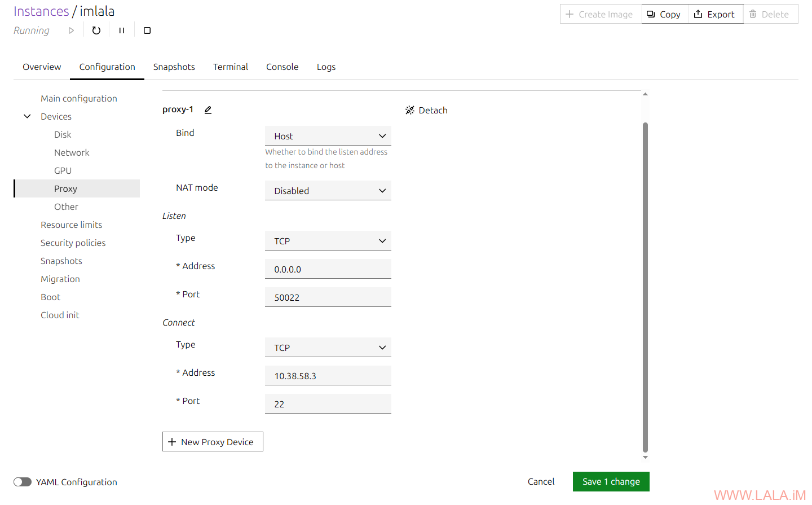Export the instance
Viewport: 812px width, 505px height.
[x=714, y=14]
